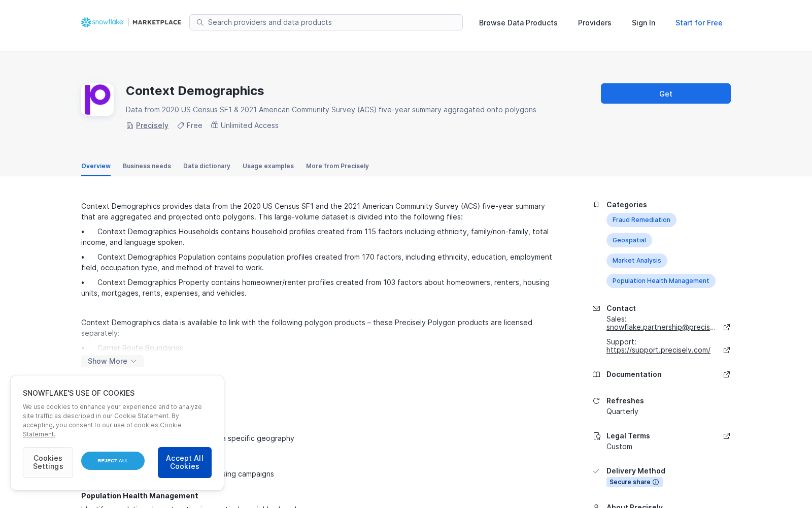Focus the search providers input field

(326, 22)
